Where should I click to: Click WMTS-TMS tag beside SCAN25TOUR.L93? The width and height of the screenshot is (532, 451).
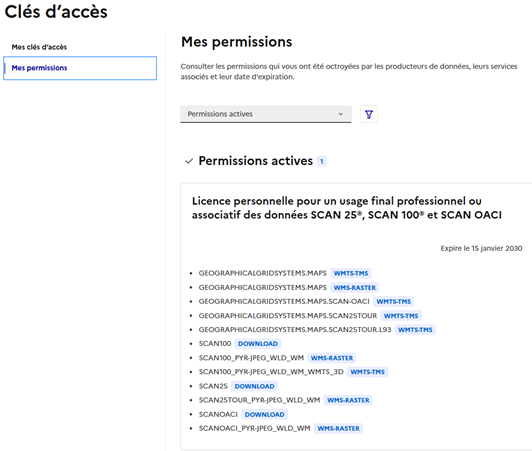tap(415, 330)
